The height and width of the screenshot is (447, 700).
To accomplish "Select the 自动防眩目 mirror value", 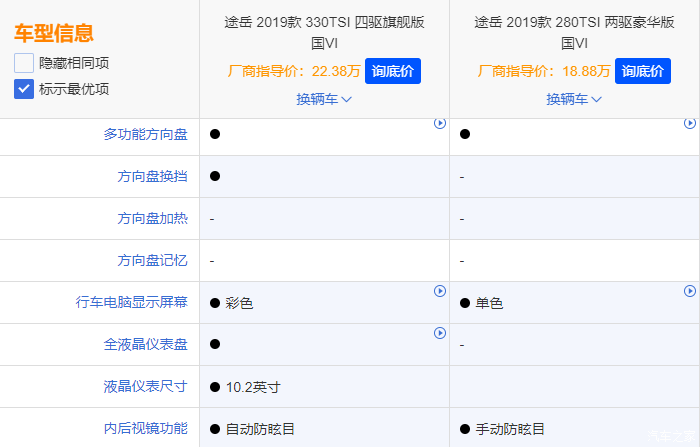I will (260, 429).
